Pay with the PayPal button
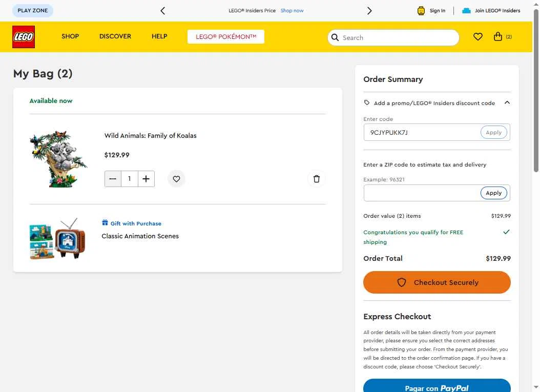The height and width of the screenshot is (392, 540). click(437, 386)
